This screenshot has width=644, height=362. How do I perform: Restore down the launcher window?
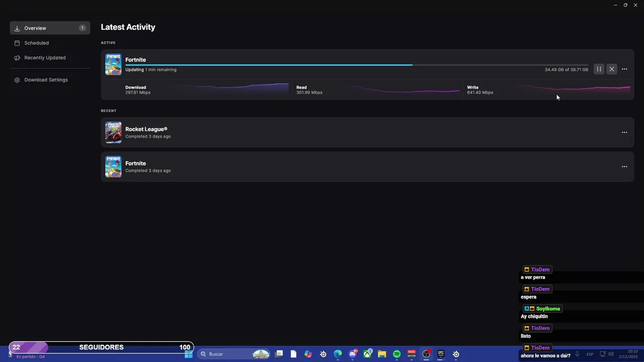(625, 5)
